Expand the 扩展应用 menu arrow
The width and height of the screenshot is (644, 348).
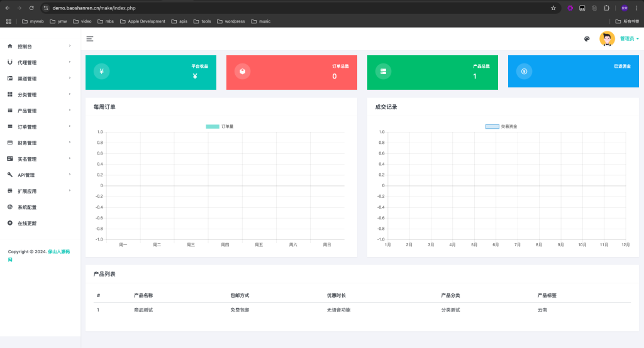coord(70,190)
